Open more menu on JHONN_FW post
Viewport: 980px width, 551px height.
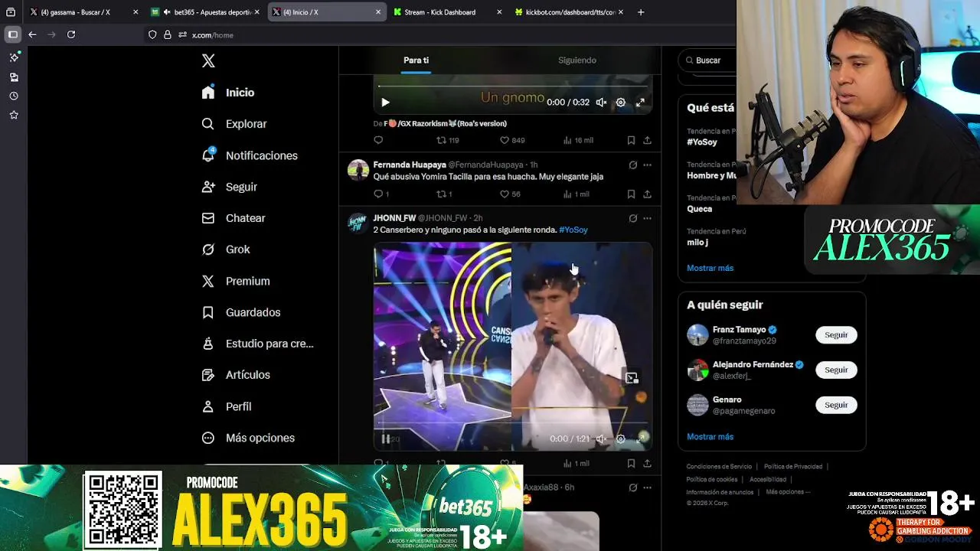[647, 218]
